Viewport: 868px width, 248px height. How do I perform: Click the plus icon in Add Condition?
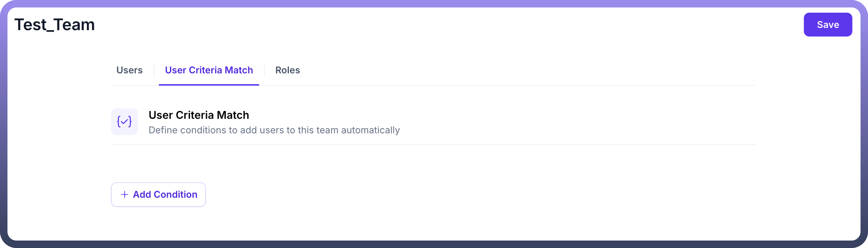click(x=124, y=195)
